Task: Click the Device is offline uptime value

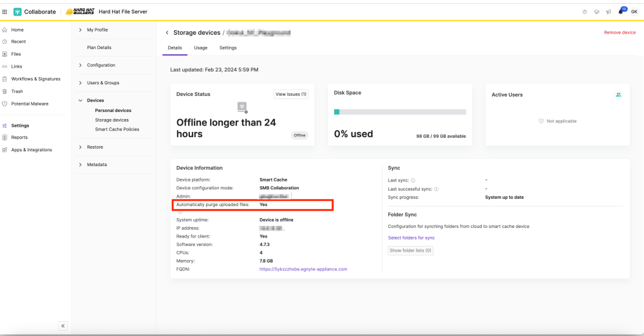Action: (276, 219)
